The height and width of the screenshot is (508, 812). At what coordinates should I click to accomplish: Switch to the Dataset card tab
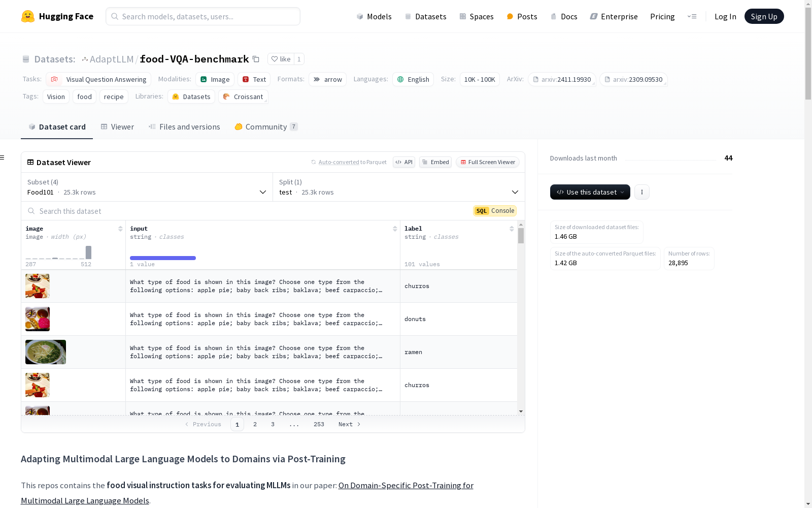(x=57, y=127)
